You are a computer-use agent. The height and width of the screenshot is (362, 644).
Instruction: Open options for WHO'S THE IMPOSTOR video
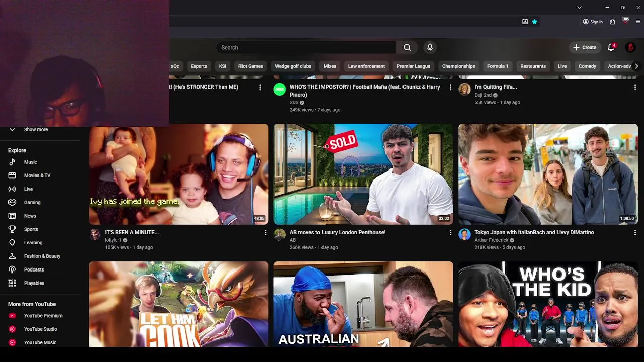coord(450,87)
